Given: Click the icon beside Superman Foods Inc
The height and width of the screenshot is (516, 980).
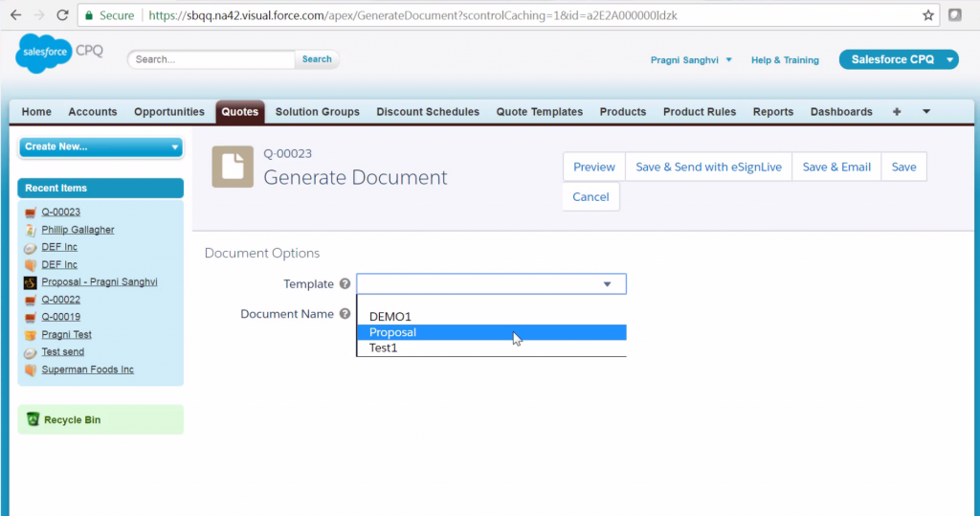Looking at the screenshot, I should coord(30,370).
